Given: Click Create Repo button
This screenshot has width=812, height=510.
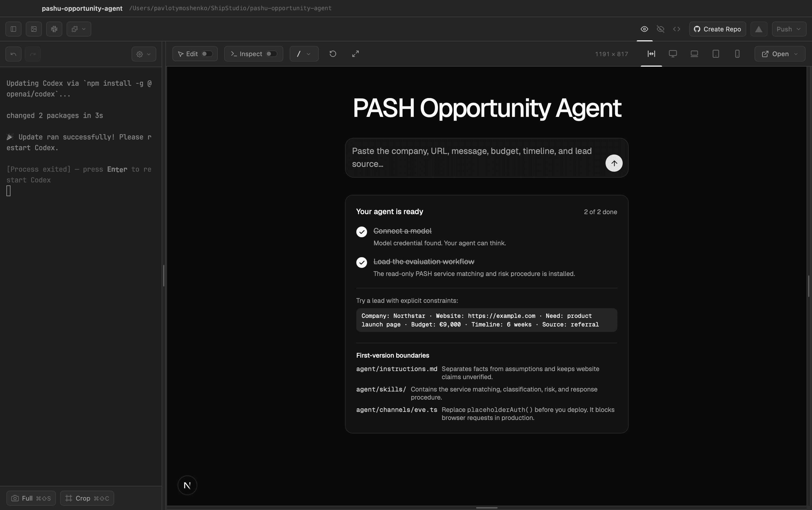Looking at the screenshot, I should pyautogui.click(x=718, y=29).
